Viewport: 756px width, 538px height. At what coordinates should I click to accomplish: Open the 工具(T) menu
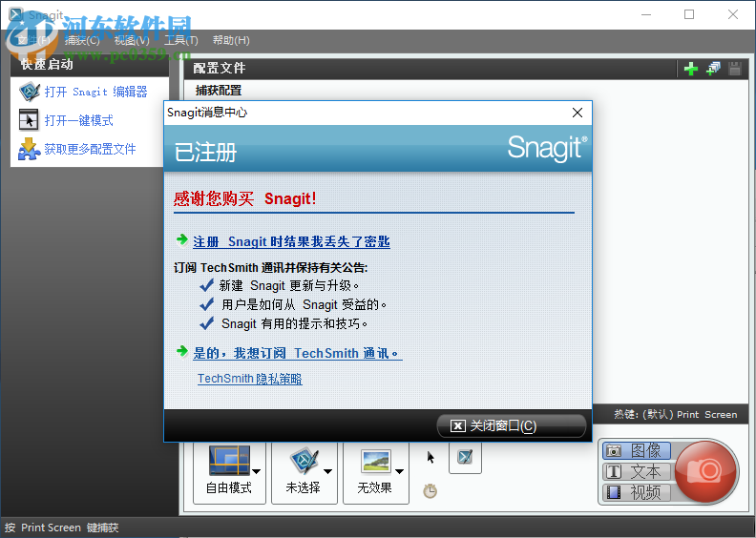click(180, 40)
